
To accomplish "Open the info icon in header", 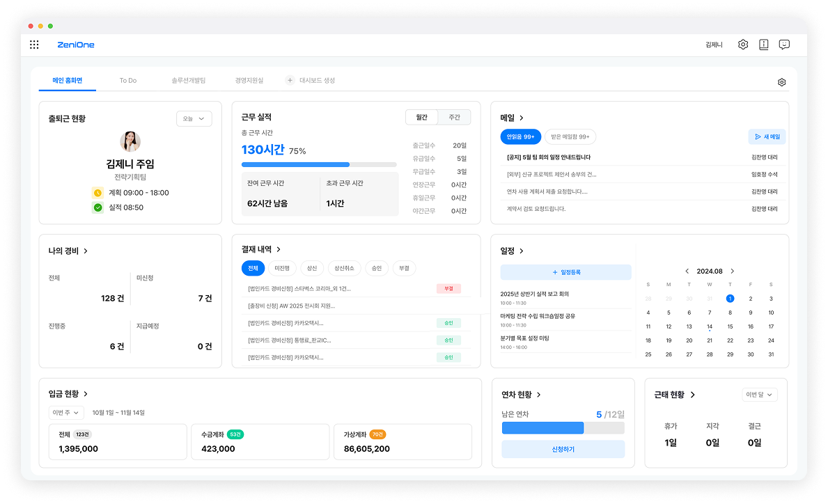I will click(764, 45).
